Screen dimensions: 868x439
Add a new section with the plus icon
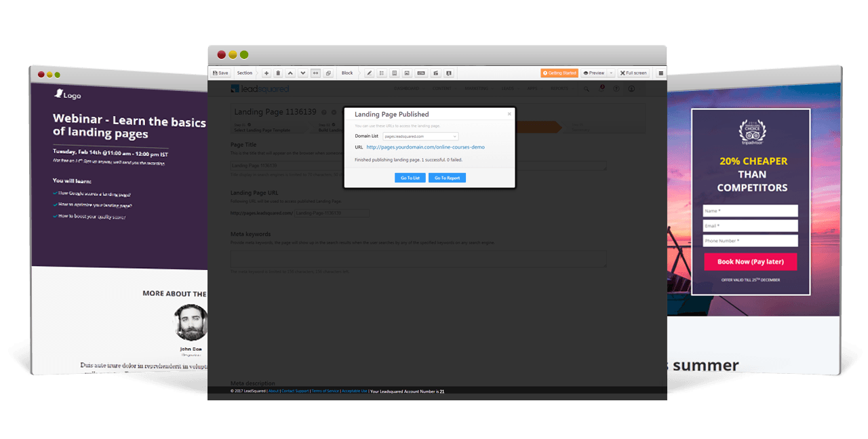266,73
